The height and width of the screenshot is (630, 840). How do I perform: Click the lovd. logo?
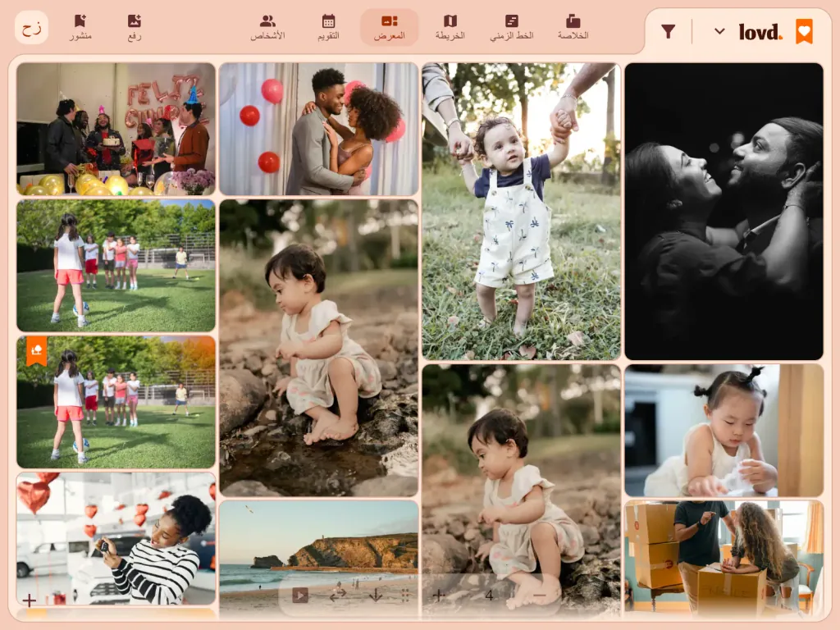coord(760,32)
